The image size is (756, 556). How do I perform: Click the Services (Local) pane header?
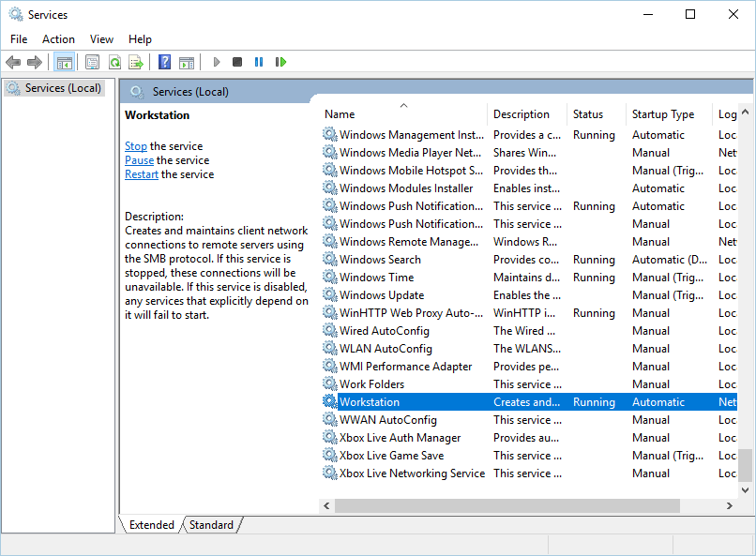190,92
